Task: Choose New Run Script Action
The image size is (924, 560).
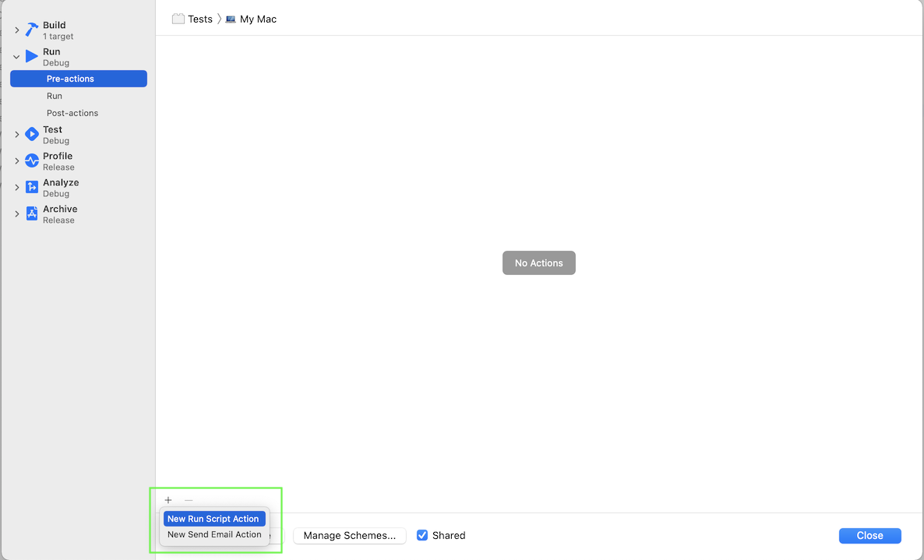Action: (x=213, y=519)
